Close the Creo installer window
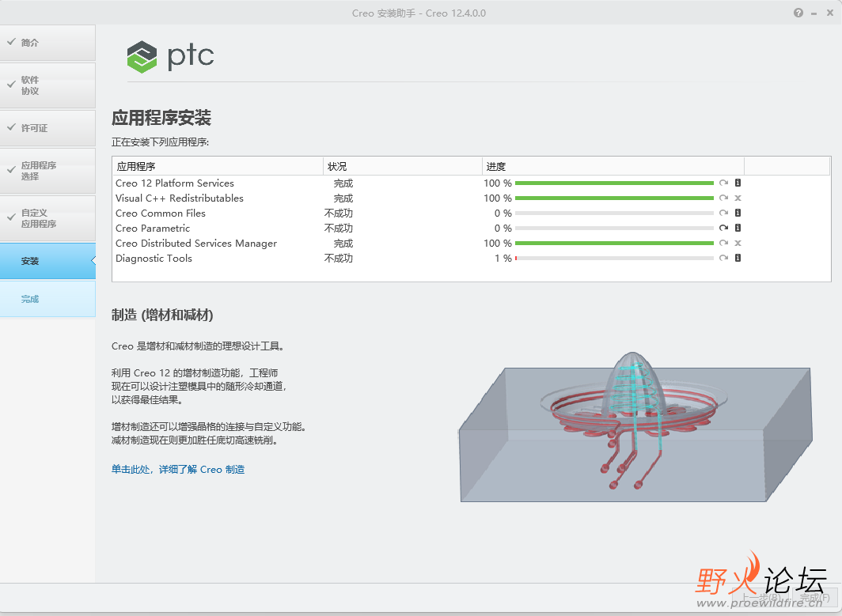Viewport: 842px width, 616px height. (x=829, y=13)
